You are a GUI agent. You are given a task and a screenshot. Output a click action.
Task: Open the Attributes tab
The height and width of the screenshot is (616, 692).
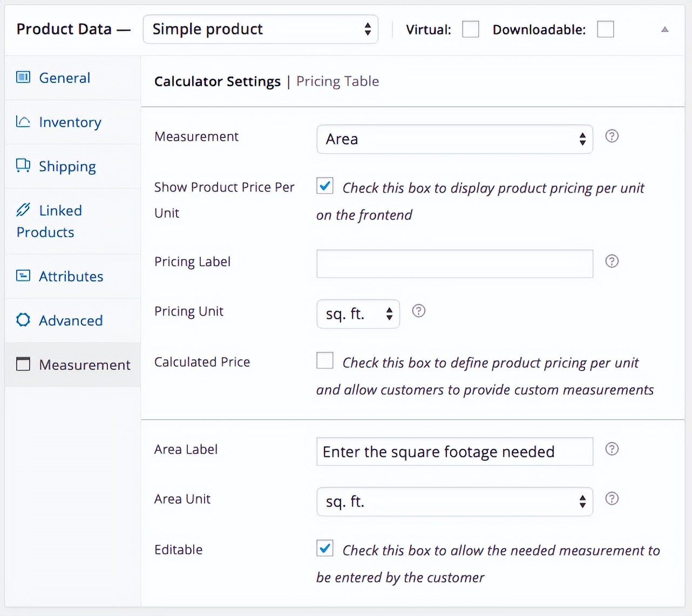pos(71,276)
